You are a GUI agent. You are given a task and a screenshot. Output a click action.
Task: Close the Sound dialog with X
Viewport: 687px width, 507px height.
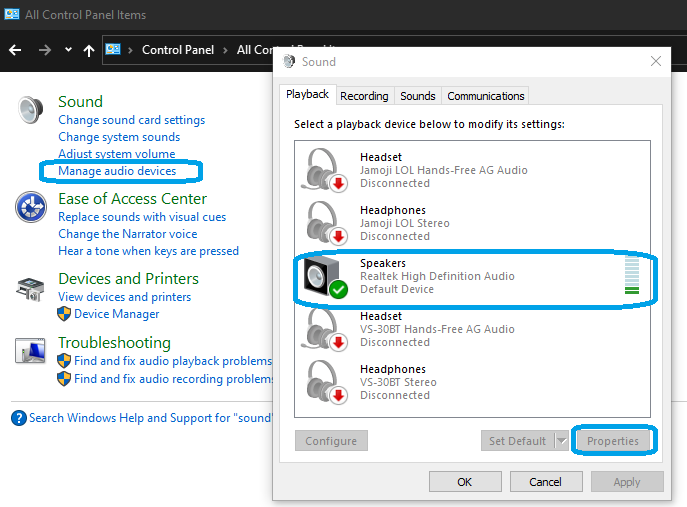(x=656, y=61)
